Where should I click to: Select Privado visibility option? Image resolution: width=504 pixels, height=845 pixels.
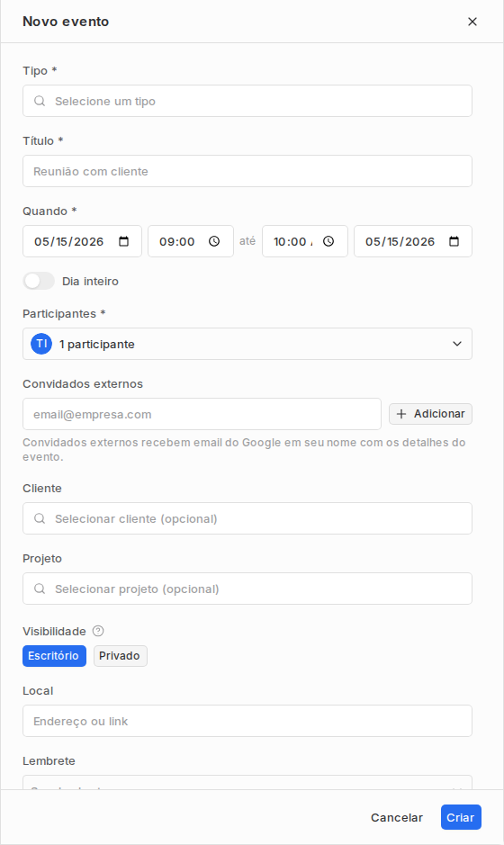[120, 656]
